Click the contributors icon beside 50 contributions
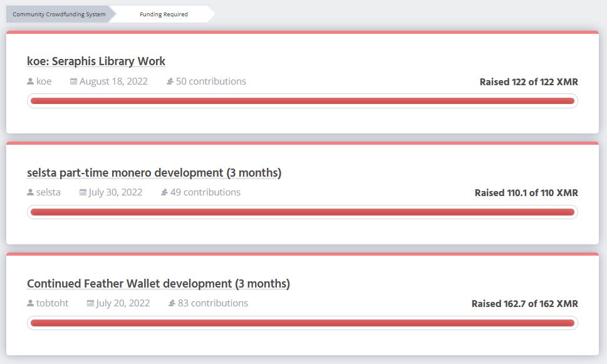Viewport: 607px width, 364px height. (x=170, y=81)
